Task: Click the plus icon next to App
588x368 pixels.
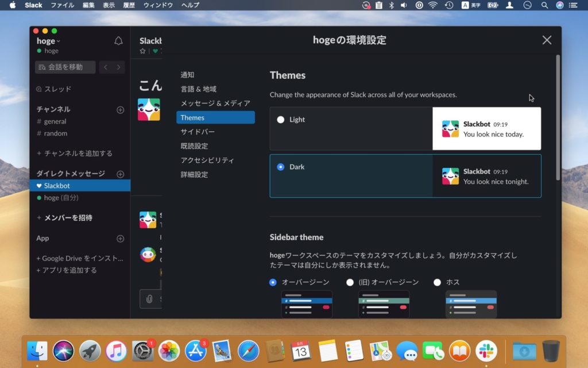Action: coord(120,239)
